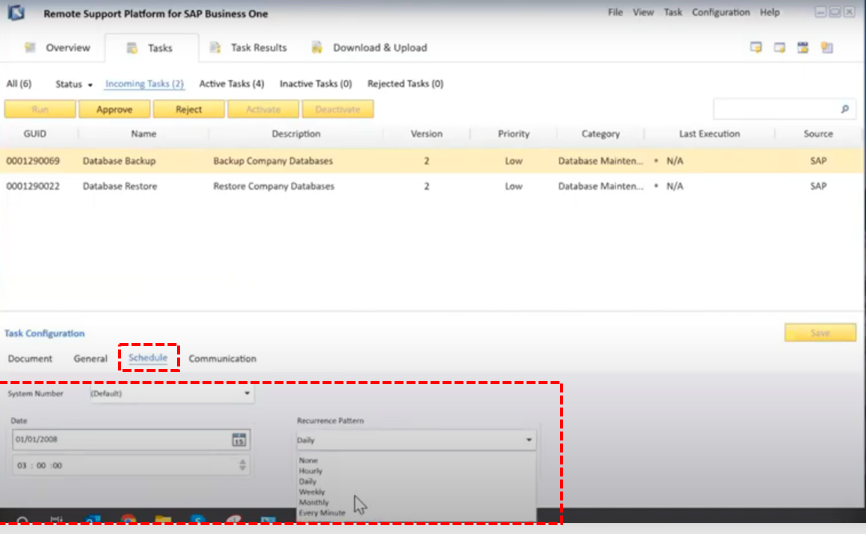Viewport: 866px width, 534px height.
Task: Switch to the Overview tab
Action: [57, 48]
